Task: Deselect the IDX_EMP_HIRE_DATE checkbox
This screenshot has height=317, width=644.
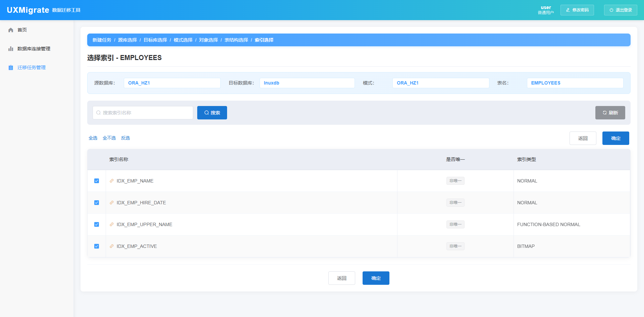Action: [97, 203]
